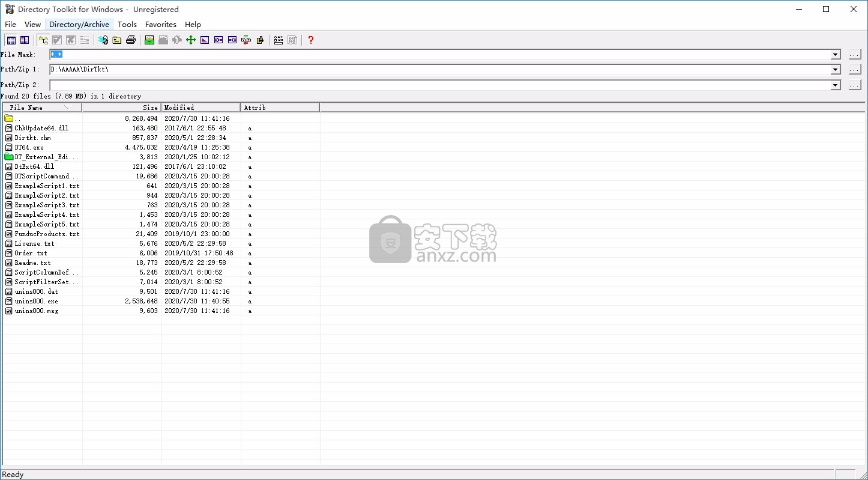Open the File menu
Screen dimensions: 868x480
point(10,25)
